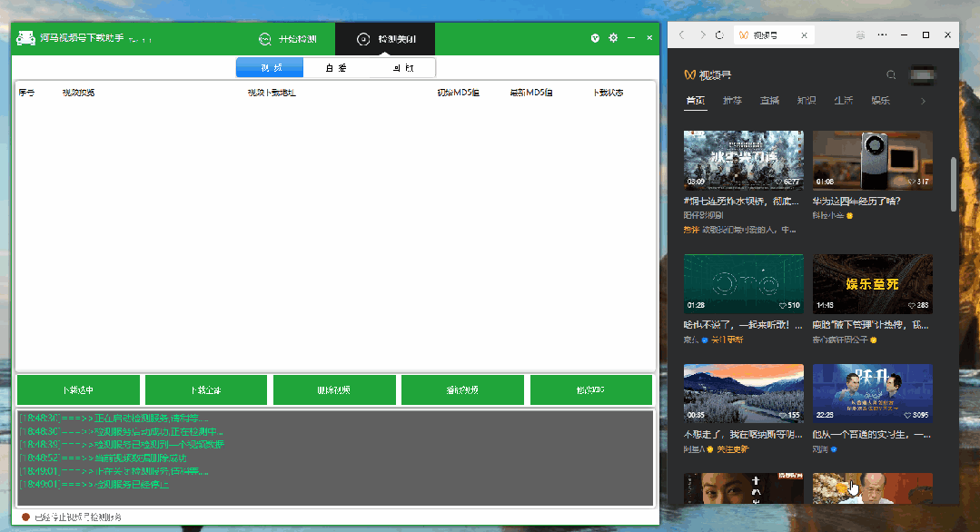Click the 下载选中 button

click(x=78, y=390)
